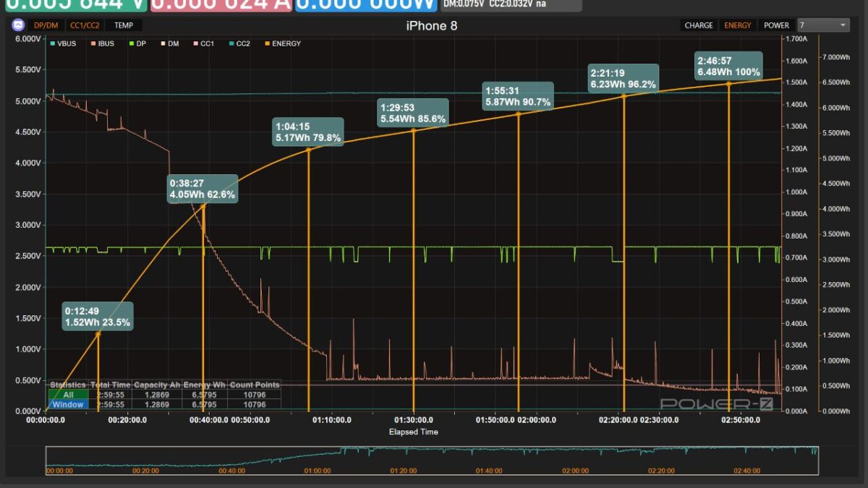Click the blue power readout at top
This screenshot has height=488, width=868.
click(366, 5)
